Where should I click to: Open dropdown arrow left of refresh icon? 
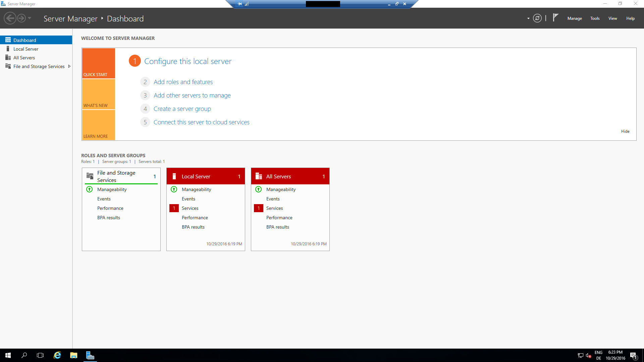click(528, 18)
